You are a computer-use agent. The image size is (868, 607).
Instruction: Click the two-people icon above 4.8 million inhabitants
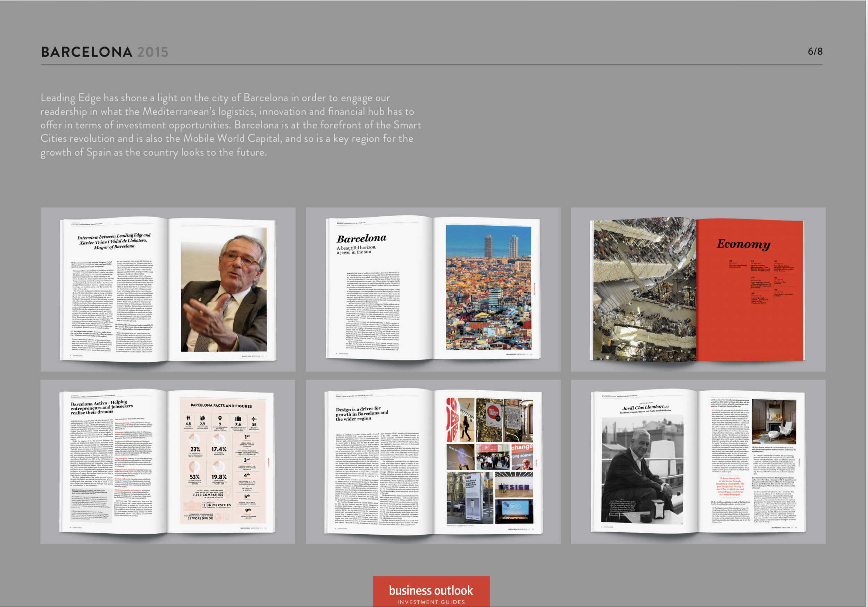coord(188,418)
